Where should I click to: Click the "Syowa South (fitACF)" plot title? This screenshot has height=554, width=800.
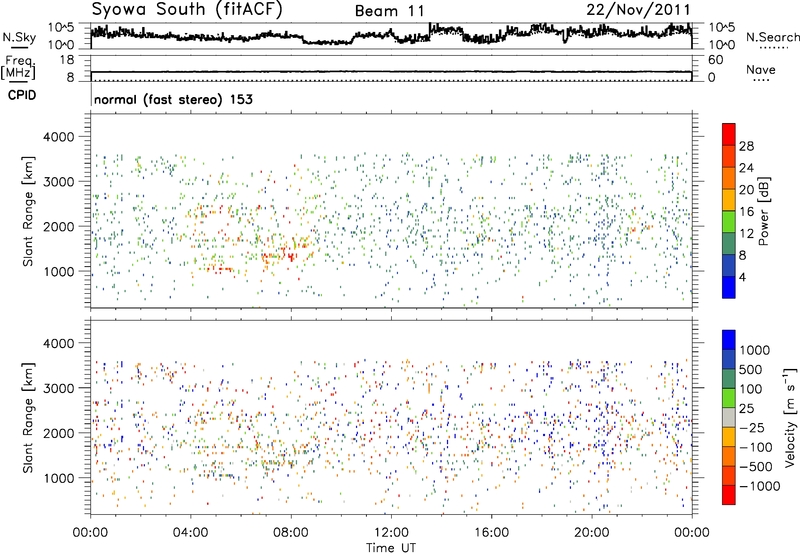coord(186,9)
